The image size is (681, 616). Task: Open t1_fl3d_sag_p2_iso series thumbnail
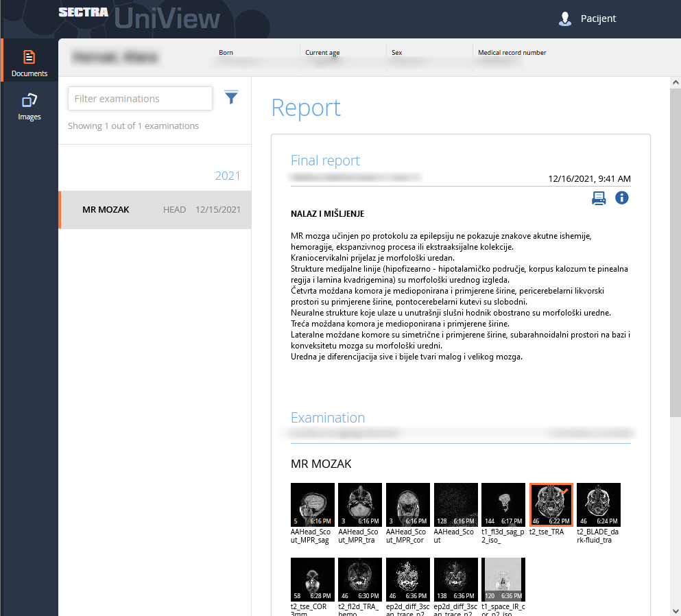(503, 505)
